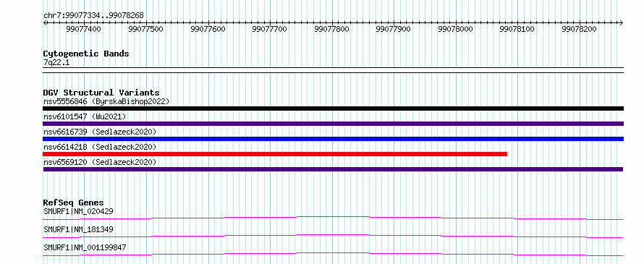
Task: Click the SMURF1 NM_181349 magenta transcript line
Action: click(x=333, y=236)
